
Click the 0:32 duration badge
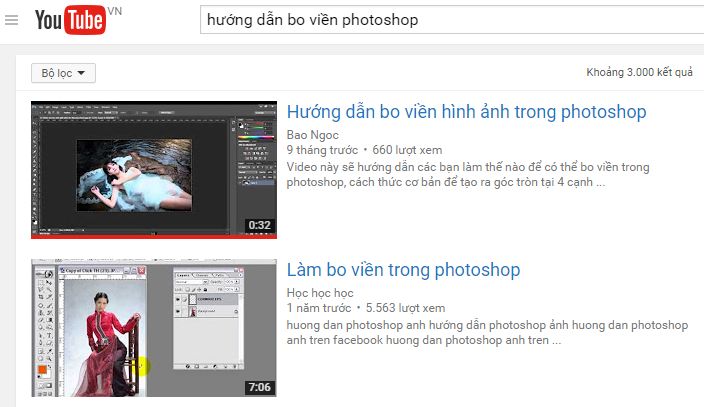coord(260,225)
